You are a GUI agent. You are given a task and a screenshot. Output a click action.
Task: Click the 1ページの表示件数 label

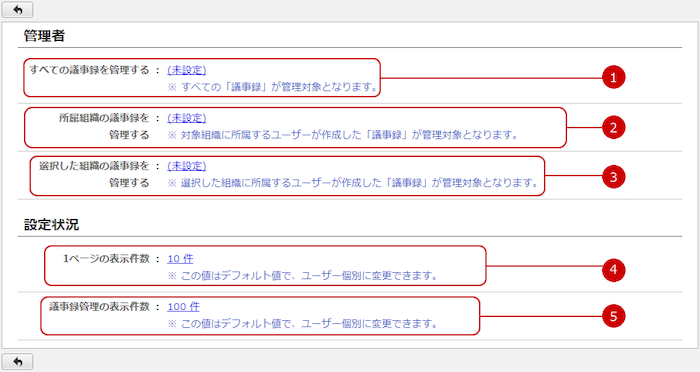coord(106,259)
